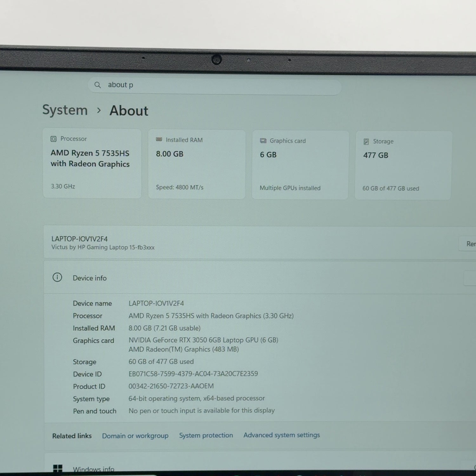Select the Processor value ending in "(3.30 GHz)"
Viewport: 476px width, 476px height.
(211, 316)
